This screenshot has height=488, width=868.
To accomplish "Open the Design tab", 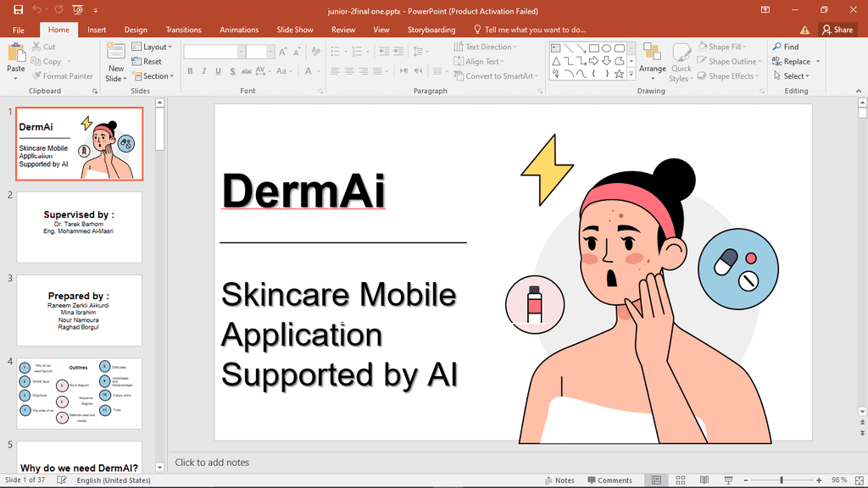I will pos(136,30).
